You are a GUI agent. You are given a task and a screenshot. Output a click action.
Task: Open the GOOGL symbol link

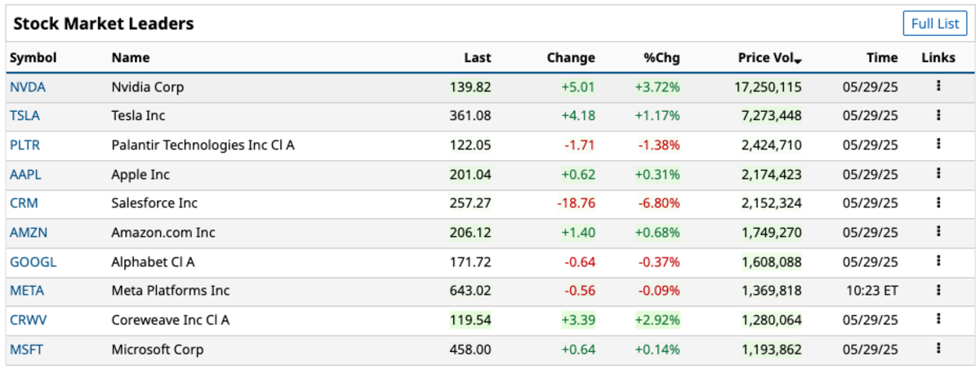pos(33,262)
